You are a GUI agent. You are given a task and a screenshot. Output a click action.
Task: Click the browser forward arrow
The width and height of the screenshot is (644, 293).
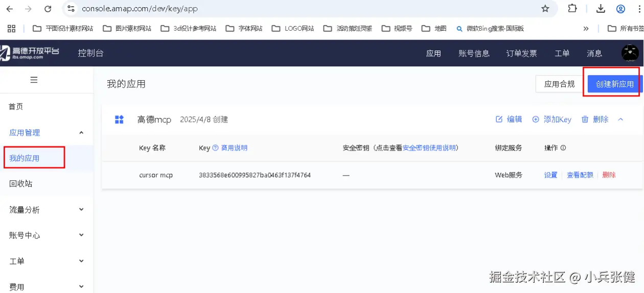[x=28, y=9]
